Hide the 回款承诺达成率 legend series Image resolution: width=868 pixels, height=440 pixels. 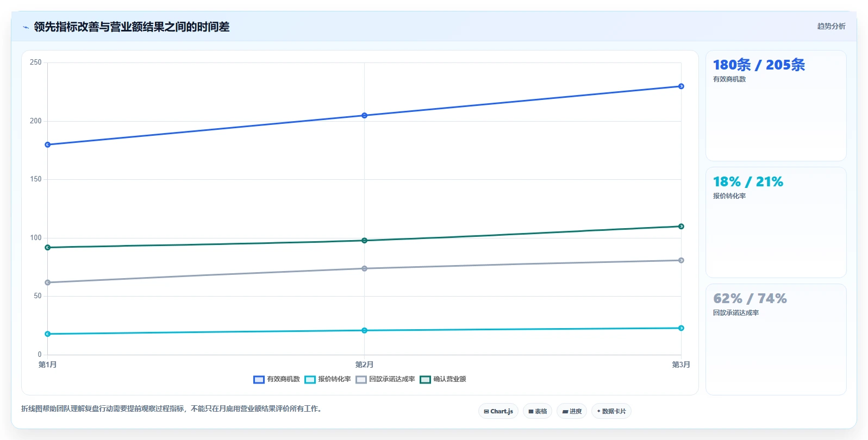(385, 379)
